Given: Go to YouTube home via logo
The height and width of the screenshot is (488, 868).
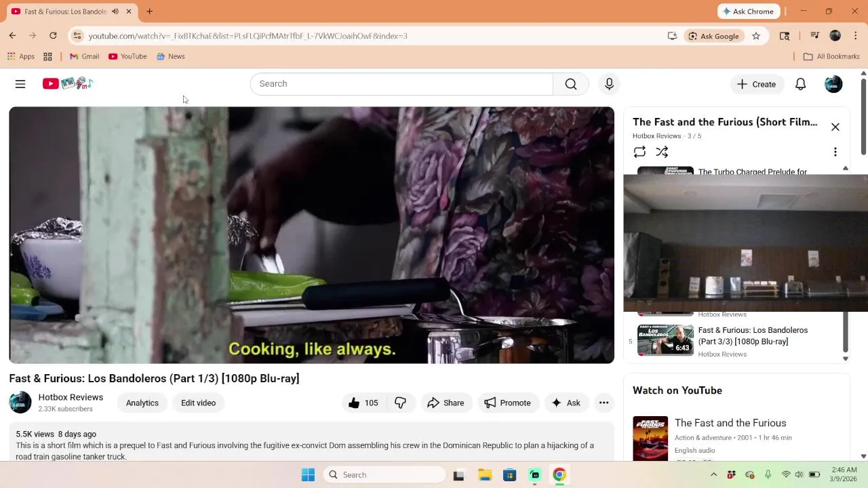Looking at the screenshot, I should click(x=67, y=83).
